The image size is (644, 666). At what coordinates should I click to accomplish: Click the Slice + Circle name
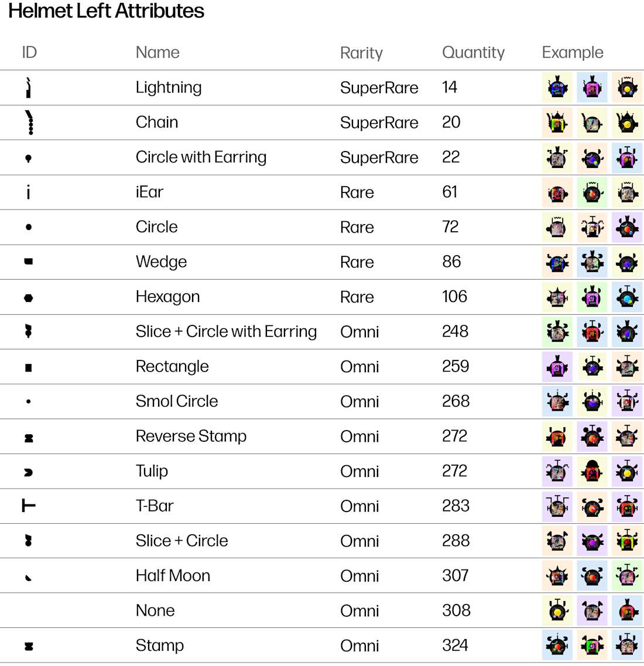pyautogui.click(x=182, y=540)
